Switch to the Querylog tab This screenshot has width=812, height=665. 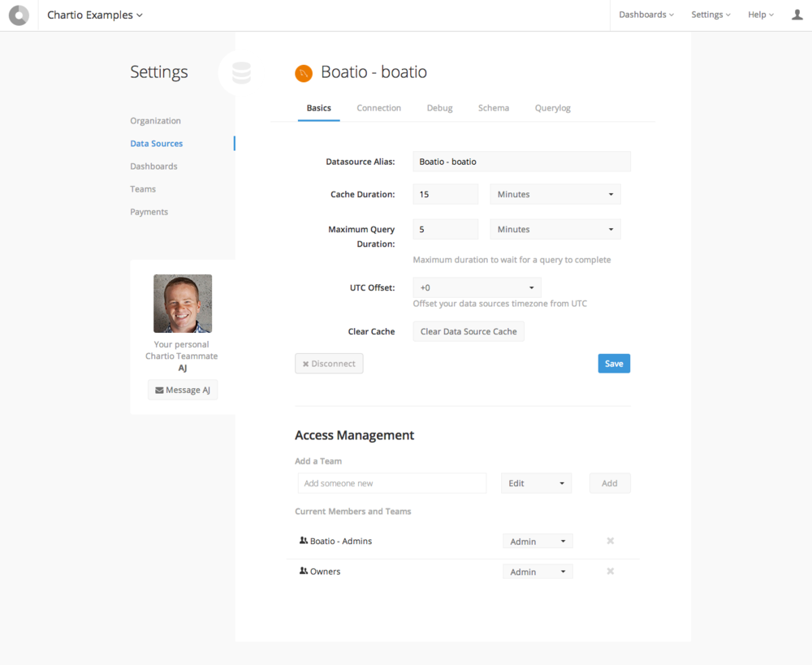coord(552,108)
